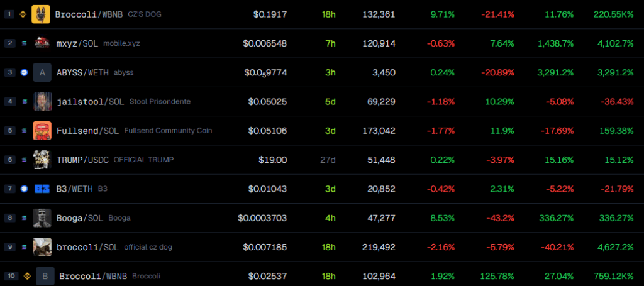Click the -36.43% change value
Screen dimensions: 644x286
click(x=617, y=102)
